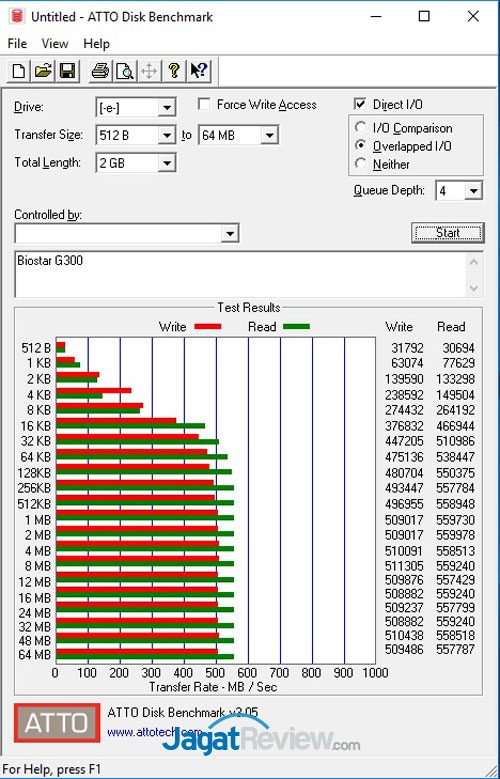
Task: Uncheck the Direct I/O checkbox
Action: point(360,104)
